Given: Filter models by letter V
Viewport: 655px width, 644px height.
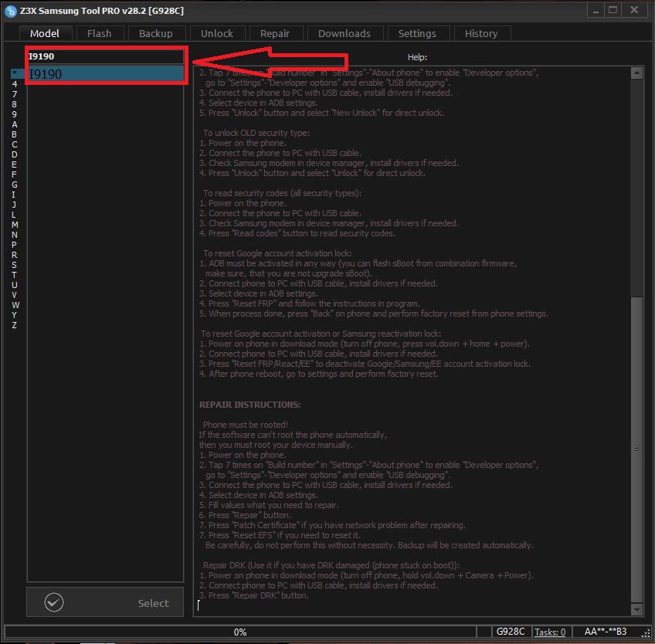Looking at the screenshot, I should click(14, 295).
